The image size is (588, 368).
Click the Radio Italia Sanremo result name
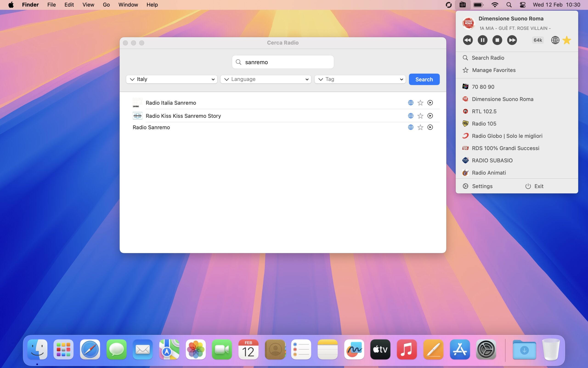point(171,103)
